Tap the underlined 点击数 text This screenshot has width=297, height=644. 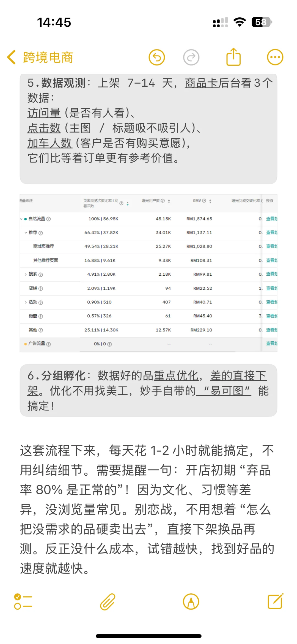[44, 128]
